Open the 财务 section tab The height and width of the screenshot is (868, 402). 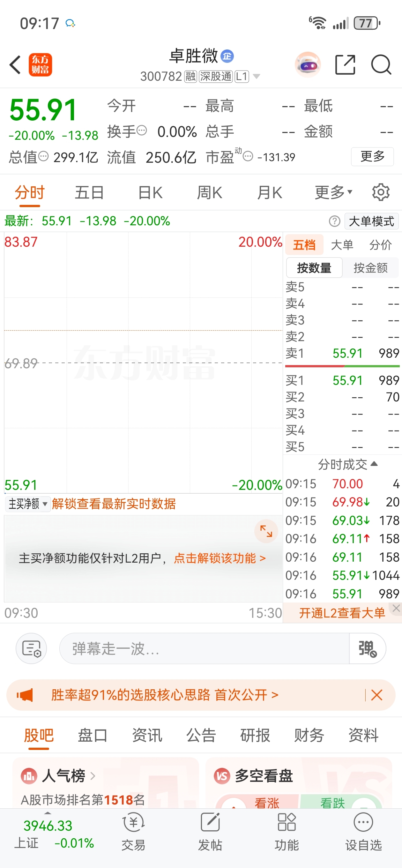point(309,735)
